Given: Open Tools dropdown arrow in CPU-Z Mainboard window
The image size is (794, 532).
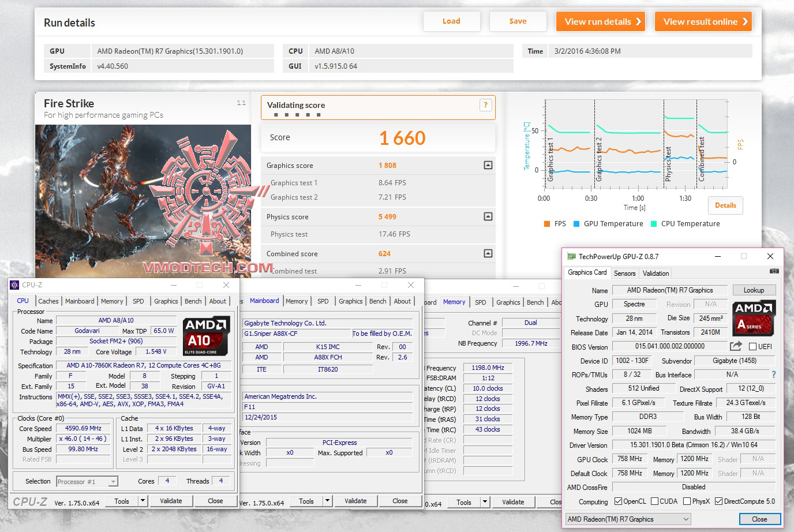Looking at the screenshot, I should (327, 501).
